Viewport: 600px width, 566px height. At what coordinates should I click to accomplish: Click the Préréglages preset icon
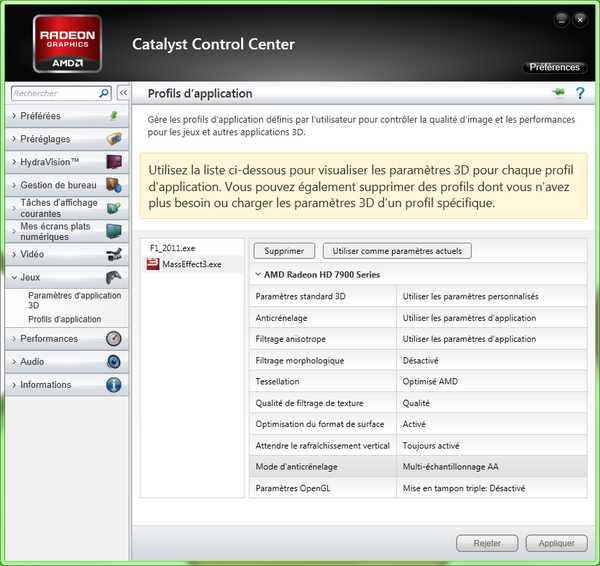[114, 139]
